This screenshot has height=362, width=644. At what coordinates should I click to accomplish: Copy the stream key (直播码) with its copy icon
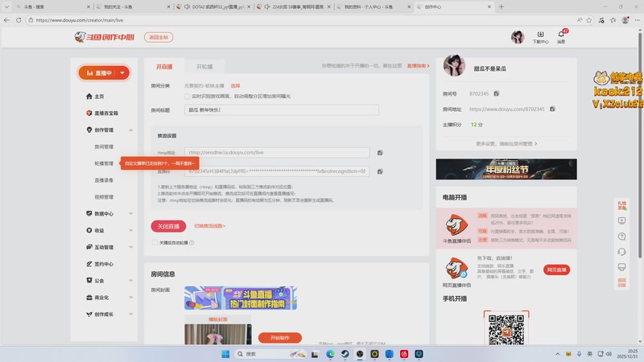click(x=380, y=171)
